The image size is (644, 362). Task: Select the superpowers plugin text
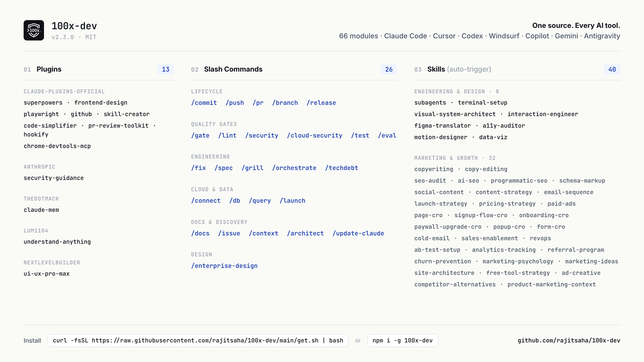43,103
